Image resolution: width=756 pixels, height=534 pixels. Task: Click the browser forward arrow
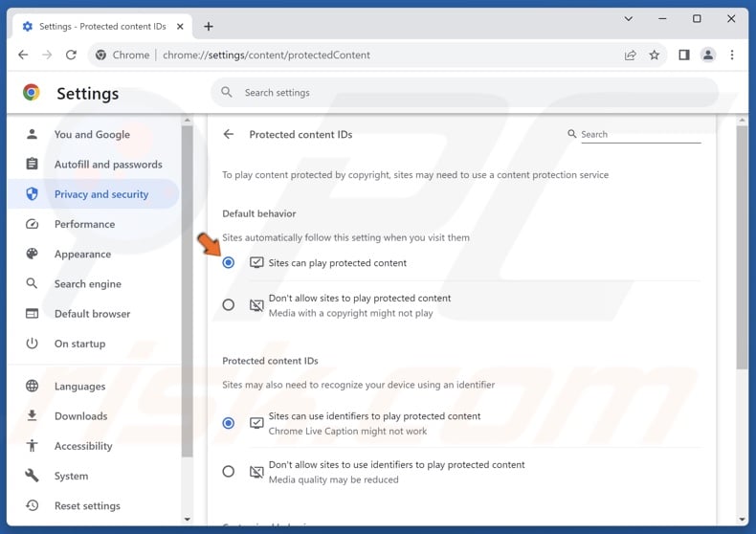(47, 55)
